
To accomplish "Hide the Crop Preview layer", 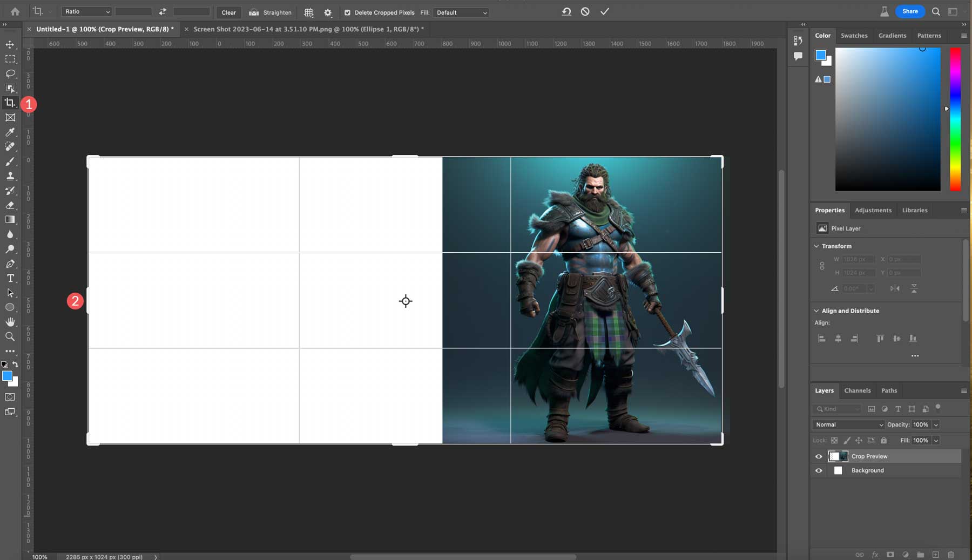I will pos(819,456).
